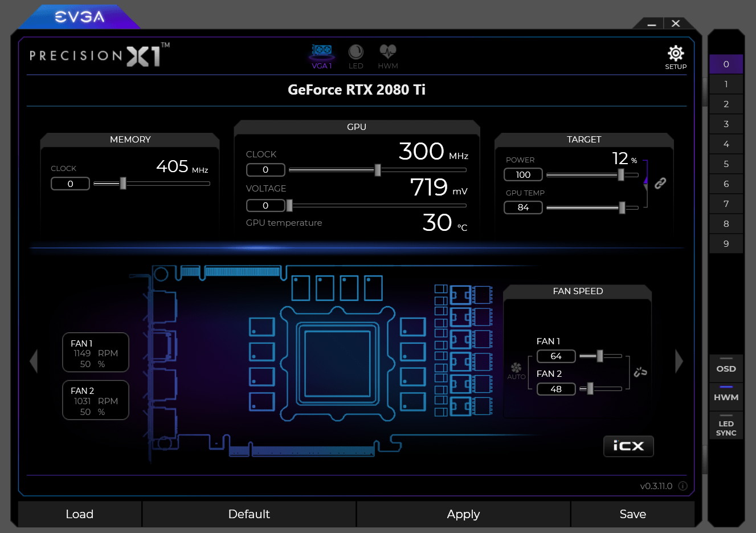Viewport: 756px width, 533px height.
Task: Click the FAN 2 speed slider handle
Action: 590,389
